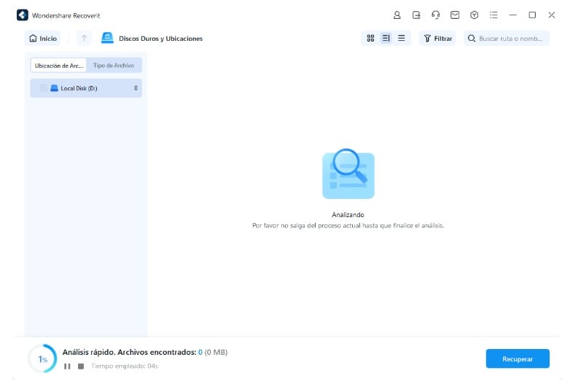Click the Archivos encontrados count text

coord(145,352)
